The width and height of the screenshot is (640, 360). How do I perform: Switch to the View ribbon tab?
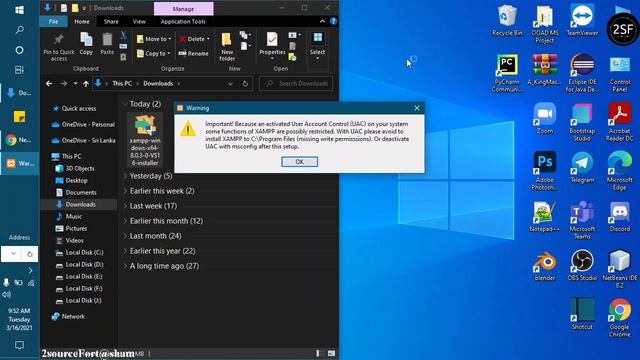pyautogui.click(x=139, y=22)
